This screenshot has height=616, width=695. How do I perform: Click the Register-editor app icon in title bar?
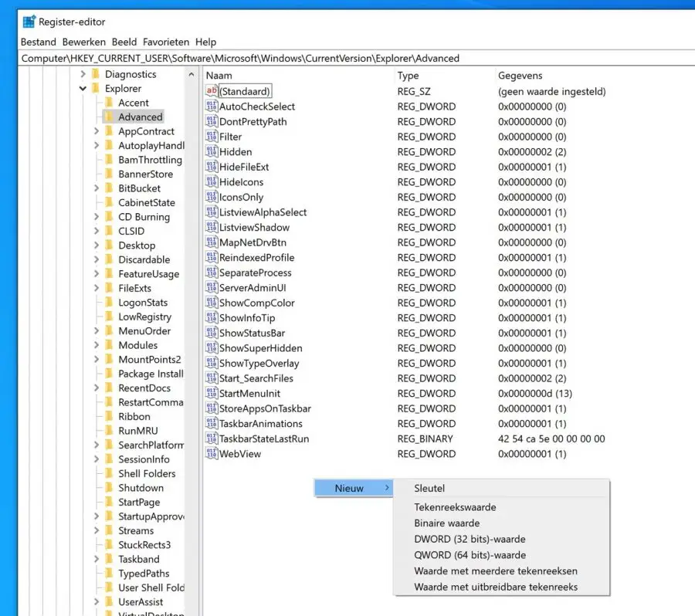coord(29,22)
